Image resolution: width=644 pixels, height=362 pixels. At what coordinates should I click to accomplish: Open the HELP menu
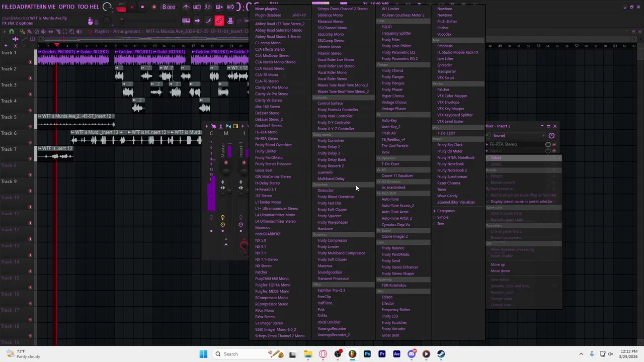click(x=94, y=7)
